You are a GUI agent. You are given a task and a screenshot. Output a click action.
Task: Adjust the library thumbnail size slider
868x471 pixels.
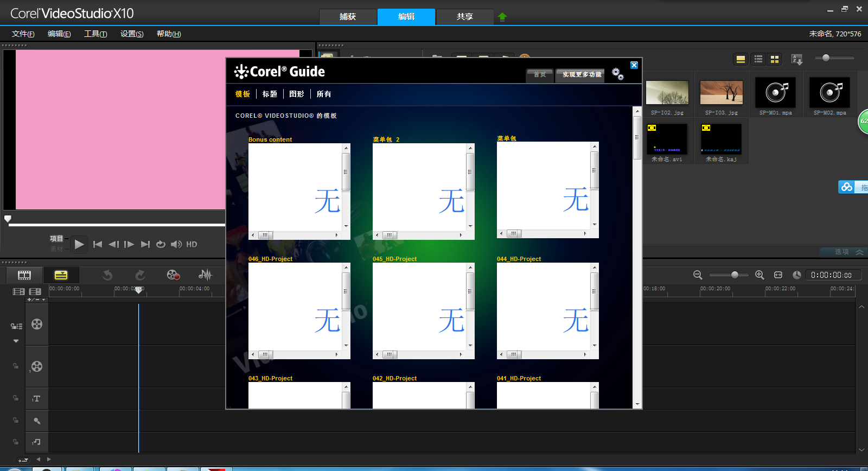(x=826, y=58)
